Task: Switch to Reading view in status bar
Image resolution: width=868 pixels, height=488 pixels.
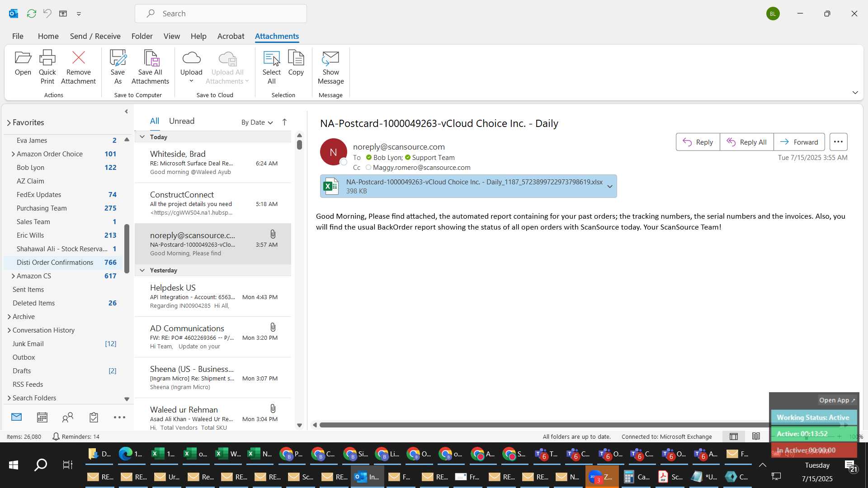Action: tap(756, 436)
